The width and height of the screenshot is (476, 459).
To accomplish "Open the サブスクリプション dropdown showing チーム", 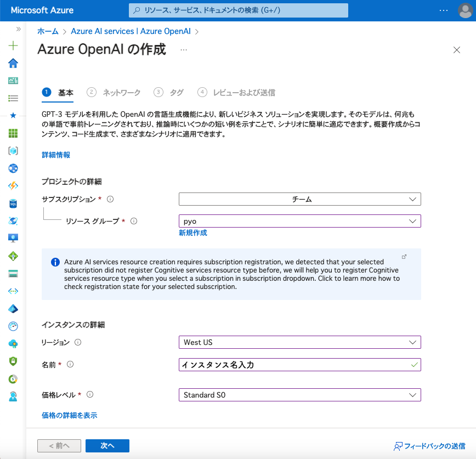I will (299, 199).
